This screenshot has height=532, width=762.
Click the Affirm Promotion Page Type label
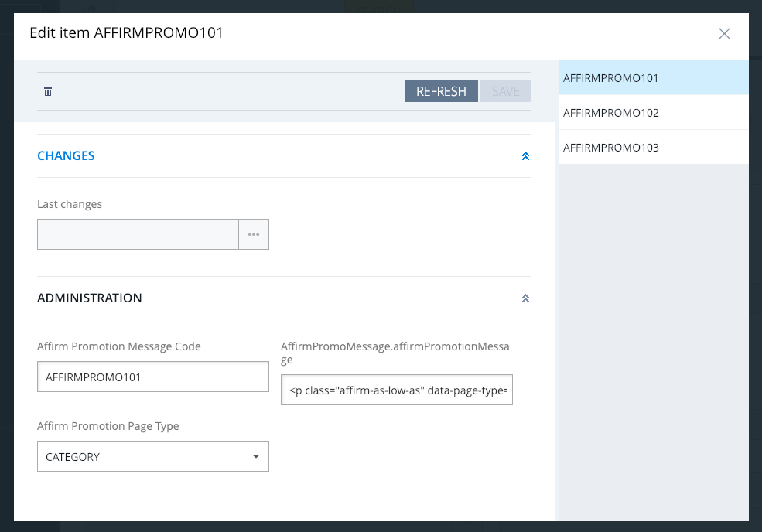pos(108,426)
